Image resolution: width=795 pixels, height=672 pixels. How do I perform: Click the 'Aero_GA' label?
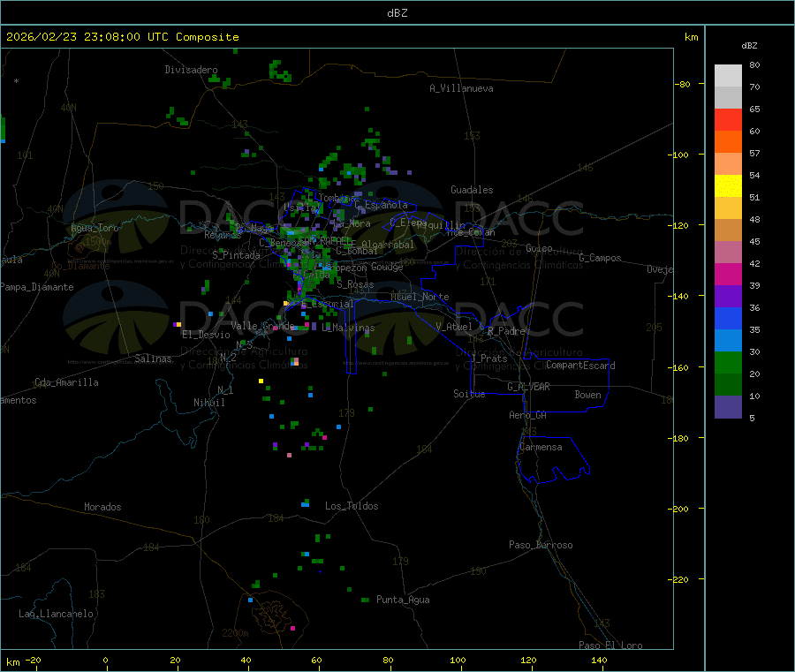click(528, 415)
